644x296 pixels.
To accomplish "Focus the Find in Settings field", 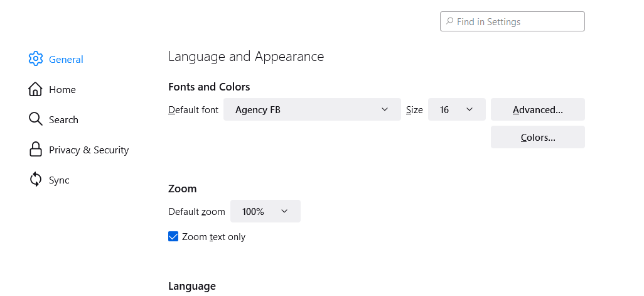I will [518, 22].
